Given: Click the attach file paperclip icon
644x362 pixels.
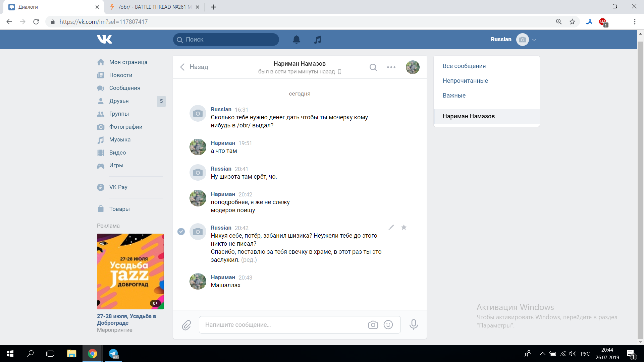Looking at the screenshot, I should click(186, 325).
